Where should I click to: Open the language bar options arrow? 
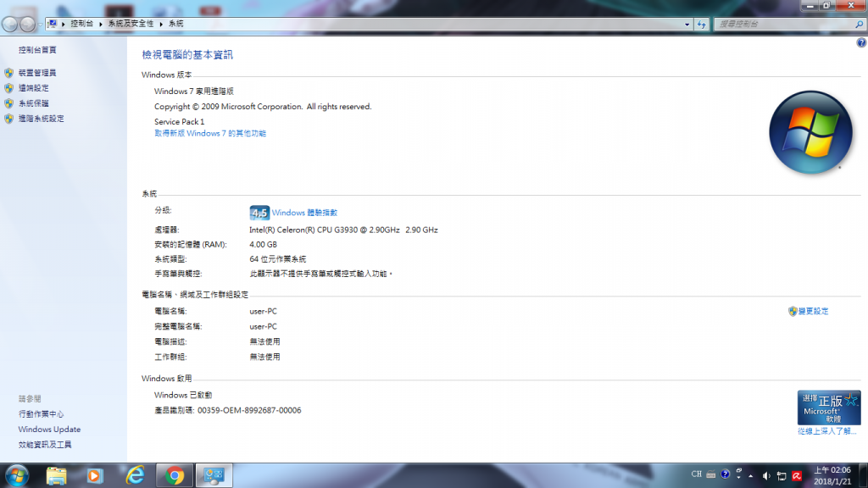(738, 477)
